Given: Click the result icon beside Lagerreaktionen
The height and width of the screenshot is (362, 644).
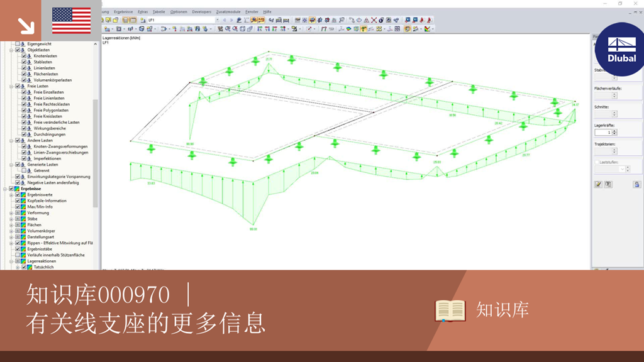Looking at the screenshot, I should [23, 261].
